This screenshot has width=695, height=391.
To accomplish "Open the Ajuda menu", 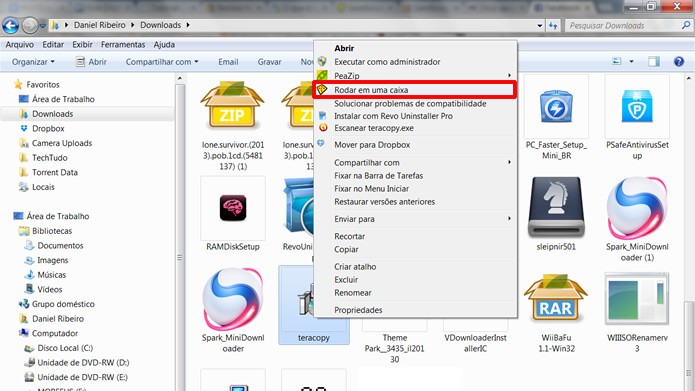I will click(164, 44).
